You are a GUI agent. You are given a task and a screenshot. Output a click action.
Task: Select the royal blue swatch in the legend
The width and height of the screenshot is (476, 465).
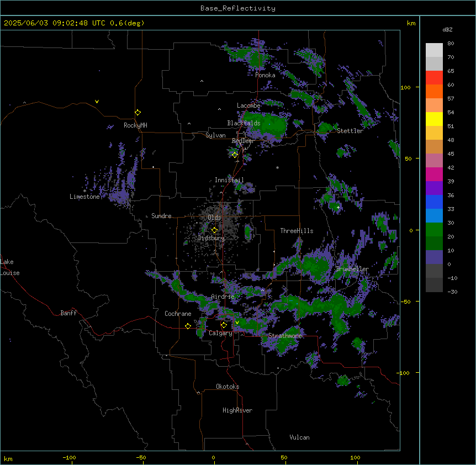[x=434, y=202]
